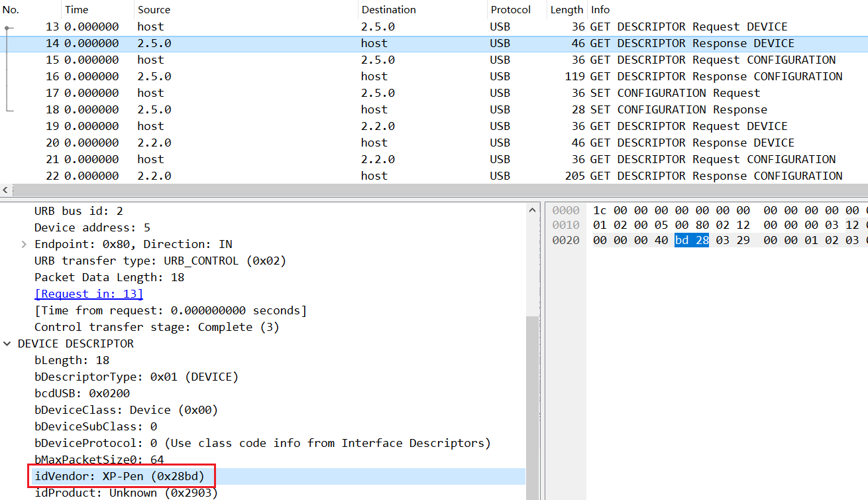Select packet 16 with length 119
Screen dimensions: 868x500
(x=434, y=76)
